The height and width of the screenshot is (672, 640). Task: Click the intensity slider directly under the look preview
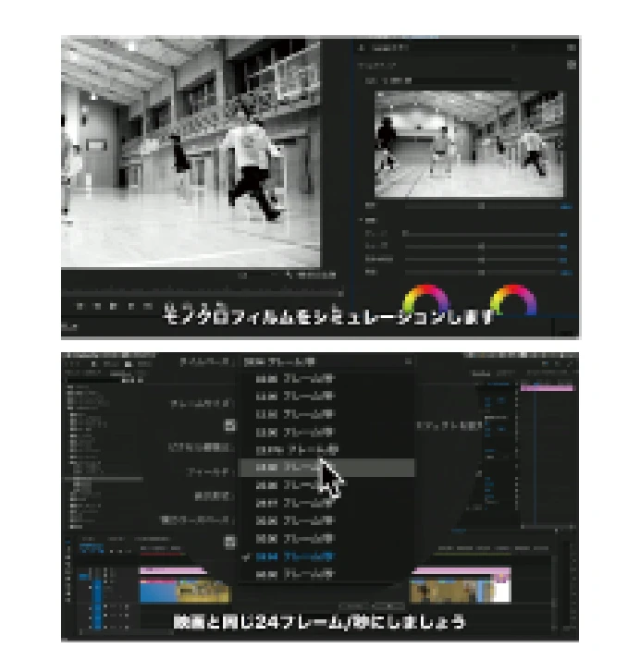[481, 206]
